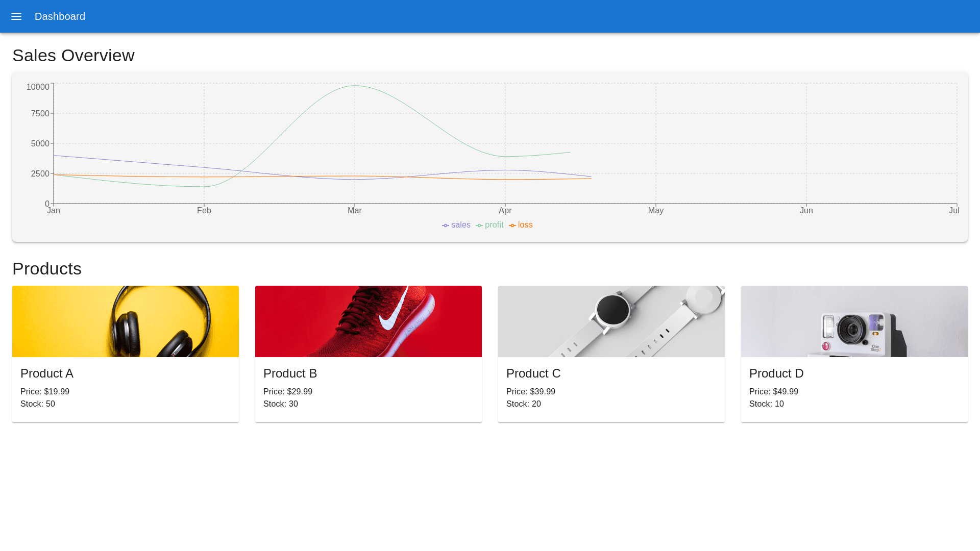Click the loss legend marker icon
The width and height of the screenshot is (980, 551).
512,226
